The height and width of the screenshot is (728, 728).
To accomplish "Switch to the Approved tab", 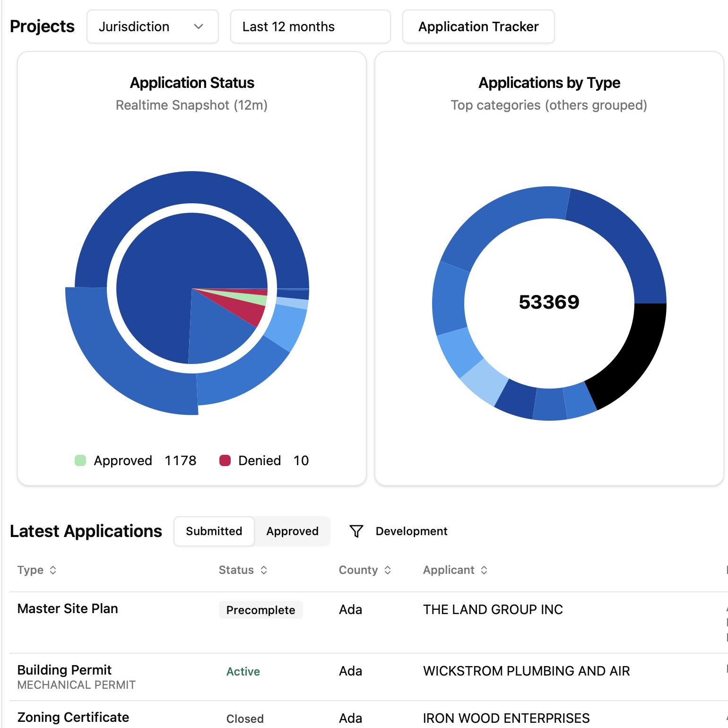I will pyautogui.click(x=292, y=531).
